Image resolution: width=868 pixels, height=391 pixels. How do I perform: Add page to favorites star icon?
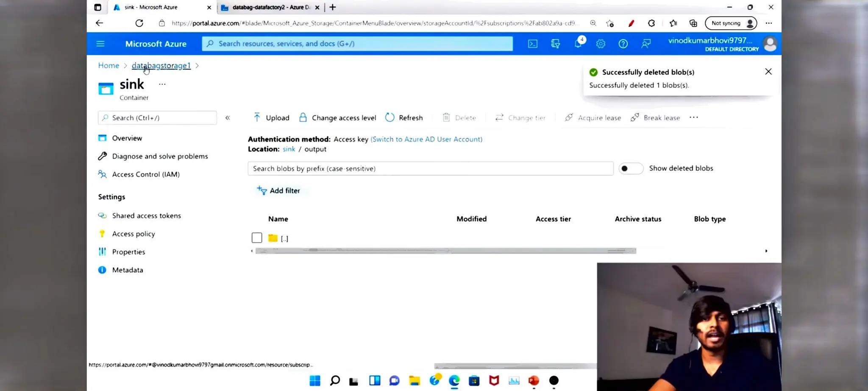pyautogui.click(x=610, y=23)
